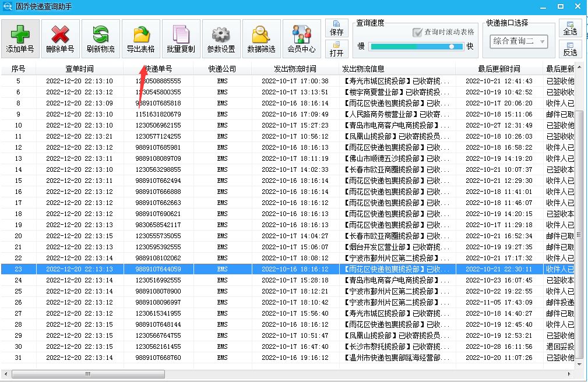The width and height of the screenshot is (588, 382).
Task: Open the 综合查询二 interface dropdown
Action: pyautogui.click(x=518, y=42)
